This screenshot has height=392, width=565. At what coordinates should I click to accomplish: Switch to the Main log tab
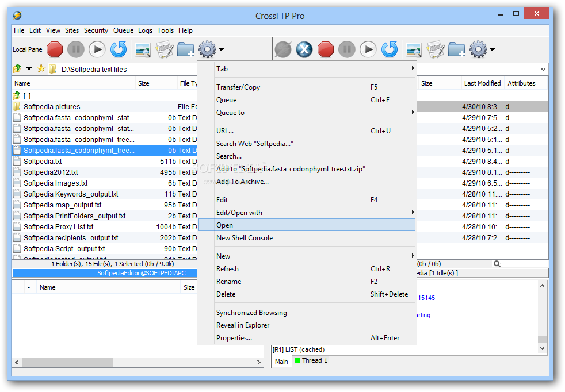pyautogui.click(x=281, y=362)
